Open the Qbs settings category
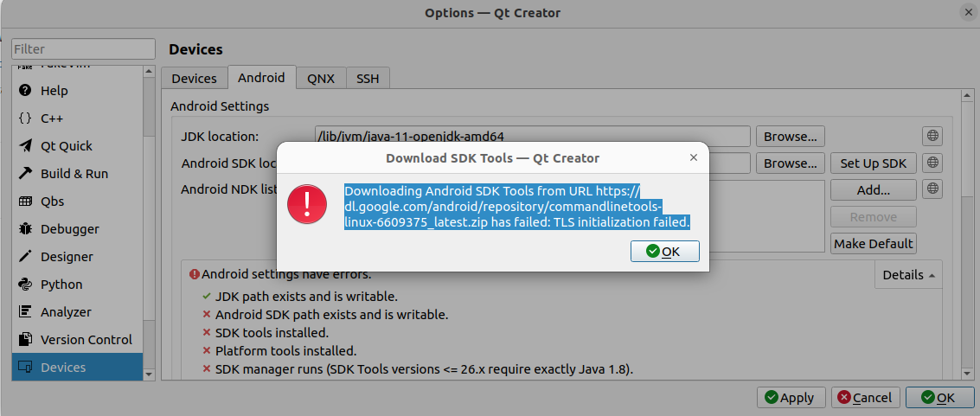The image size is (980, 416). coord(77,202)
